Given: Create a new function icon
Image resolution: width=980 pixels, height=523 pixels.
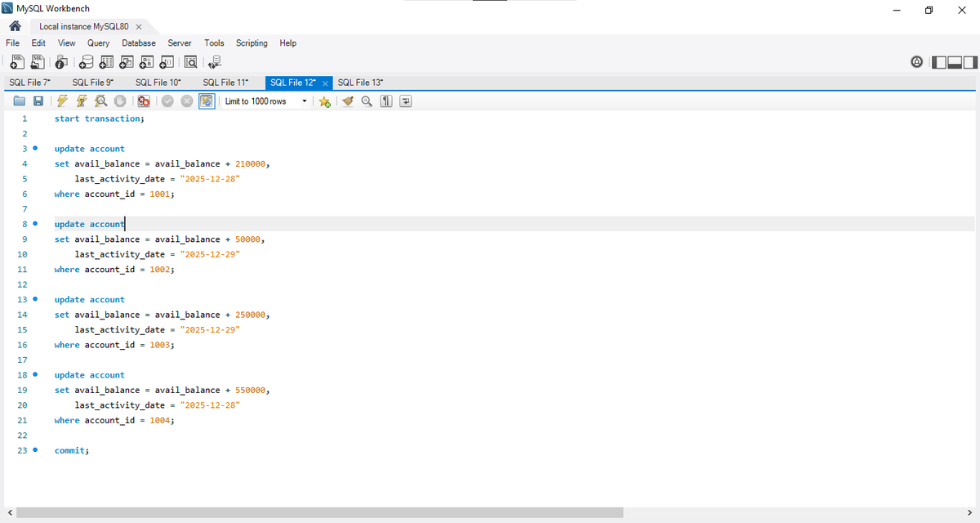Looking at the screenshot, I should (x=167, y=61).
